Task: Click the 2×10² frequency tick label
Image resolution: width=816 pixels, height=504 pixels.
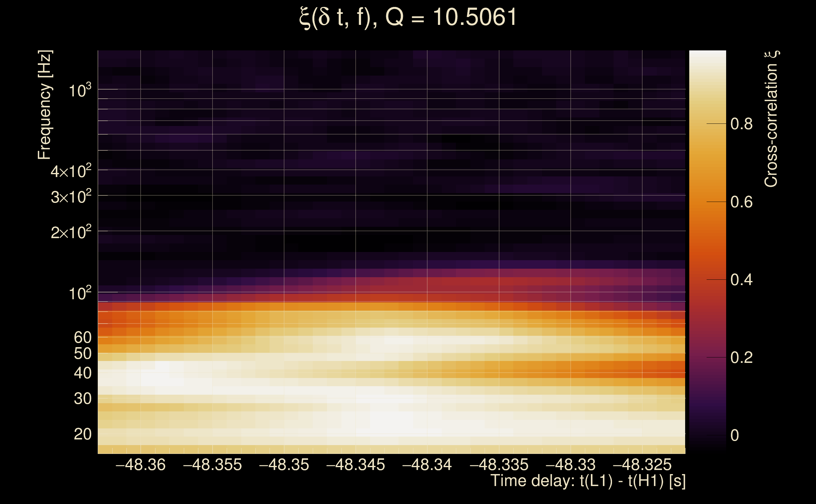Action: [71, 232]
